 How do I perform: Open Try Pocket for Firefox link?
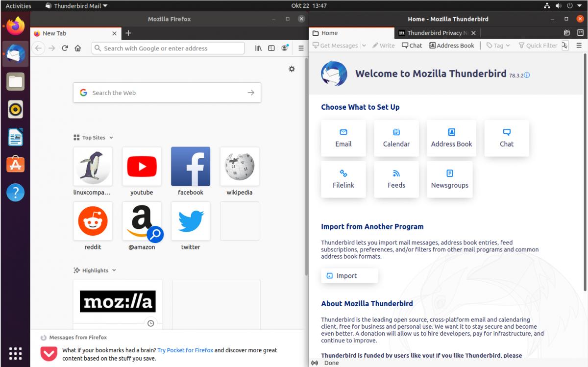tap(185, 350)
